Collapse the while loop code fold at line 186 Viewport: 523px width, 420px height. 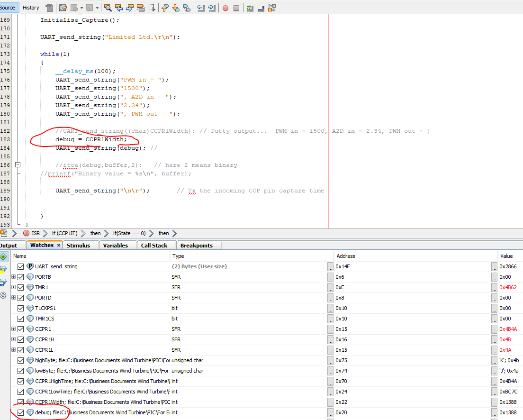[18, 165]
